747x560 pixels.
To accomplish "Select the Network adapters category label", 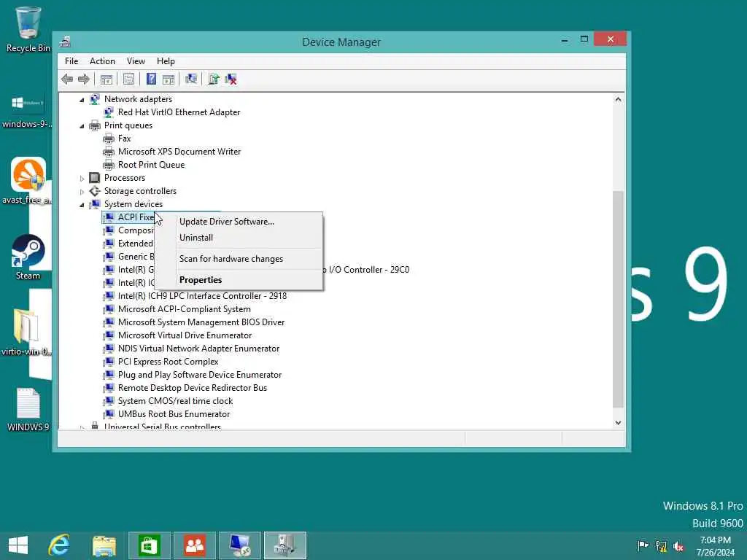I will coord(138,99).
